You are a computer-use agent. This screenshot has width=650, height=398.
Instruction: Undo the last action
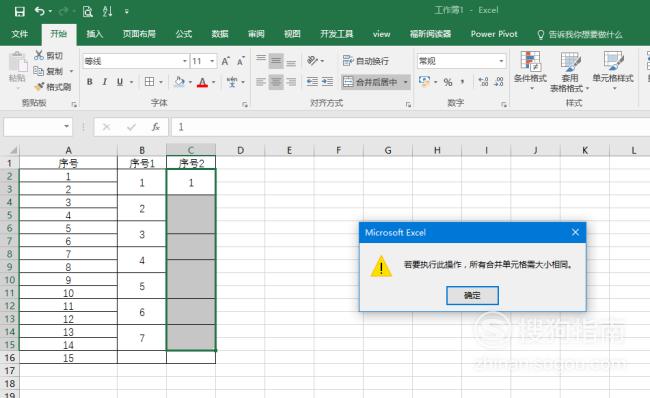(x=40, y=11)
